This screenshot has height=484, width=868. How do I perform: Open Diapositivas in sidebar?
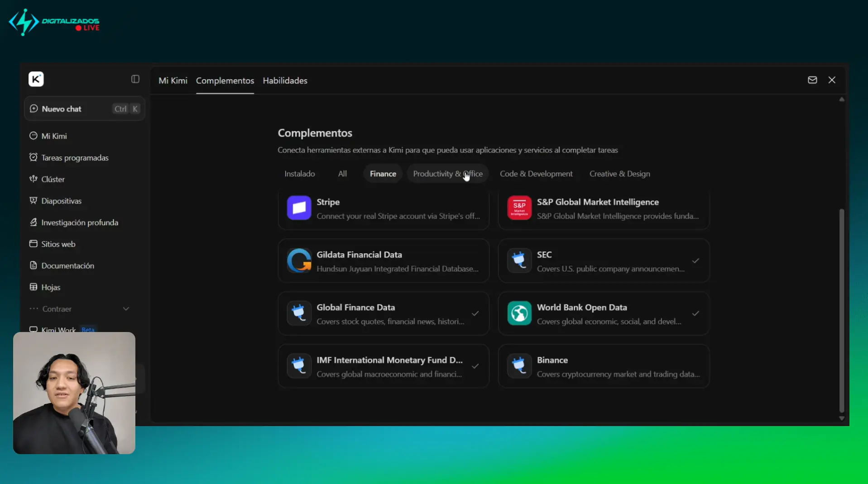coord(85,200)
